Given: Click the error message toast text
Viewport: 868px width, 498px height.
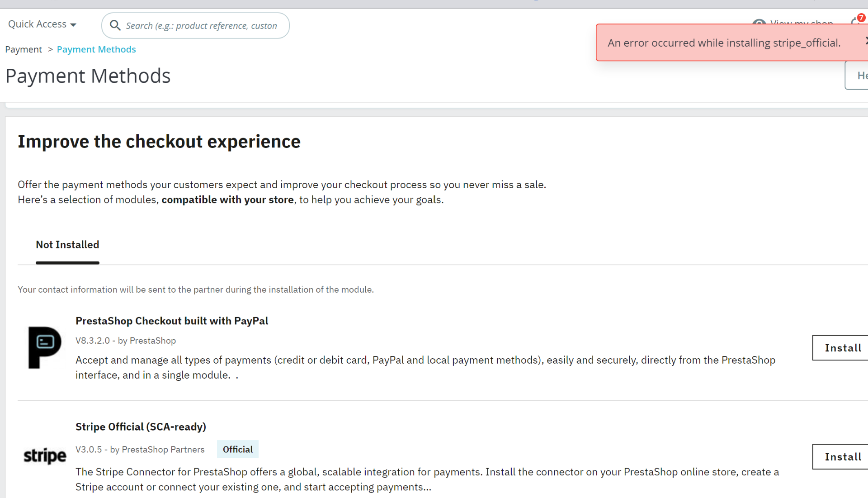Looking at the screenshot, I should pos(724,43).
